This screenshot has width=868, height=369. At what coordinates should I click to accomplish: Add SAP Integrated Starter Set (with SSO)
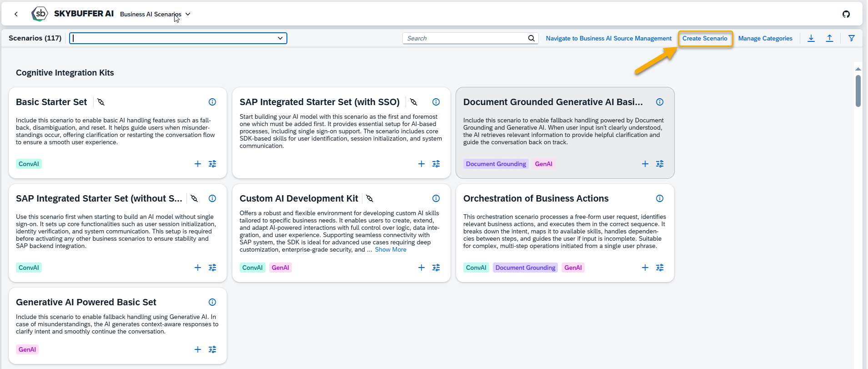point(421,164)
